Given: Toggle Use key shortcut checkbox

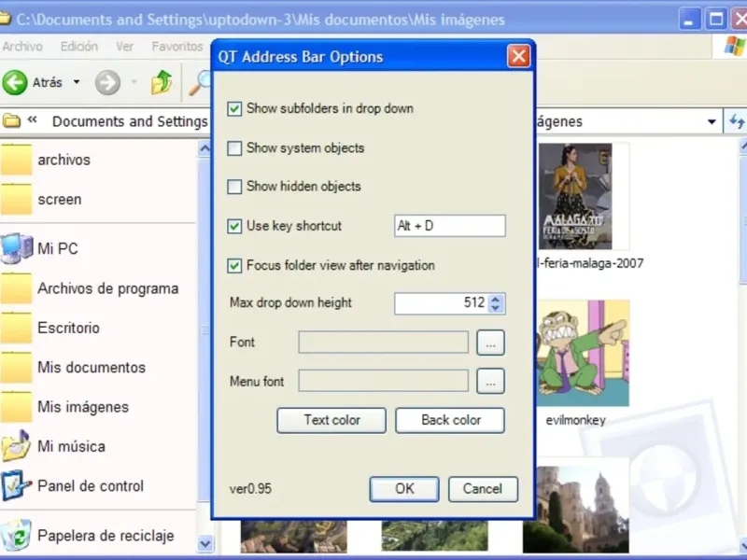Looking at the screenshot, I should tap(234, 226).
